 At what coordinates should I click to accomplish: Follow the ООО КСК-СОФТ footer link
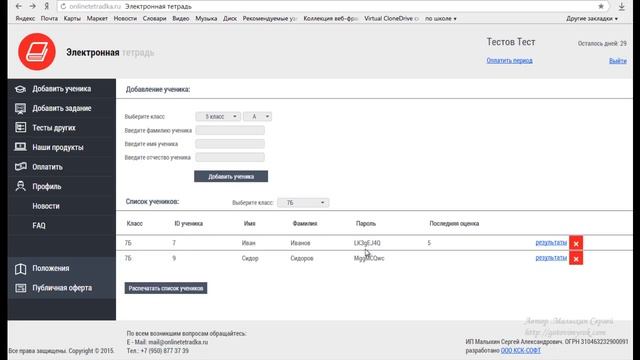521,351
